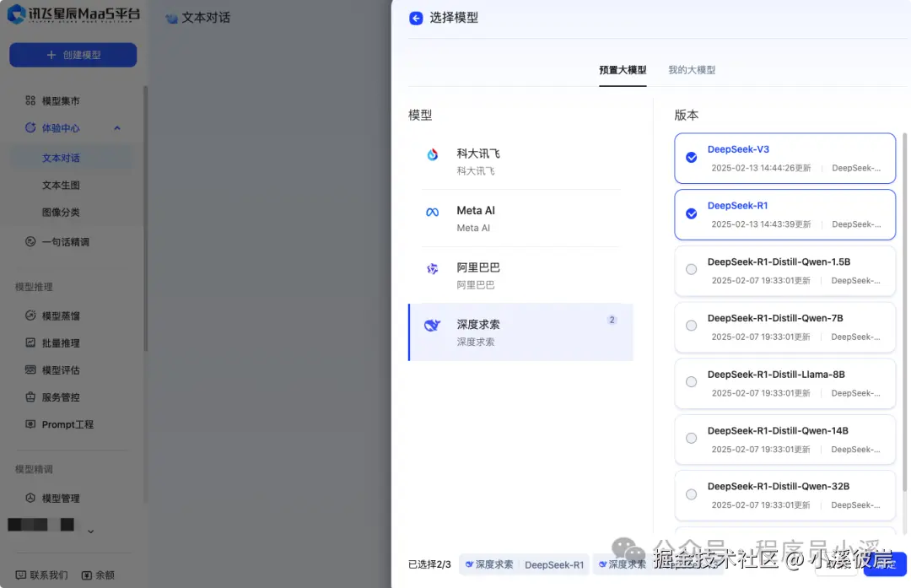This screenshot has height=588, width=911.
Task: Click the 模型管理 sidebar icon
Action: pos(30,498)
